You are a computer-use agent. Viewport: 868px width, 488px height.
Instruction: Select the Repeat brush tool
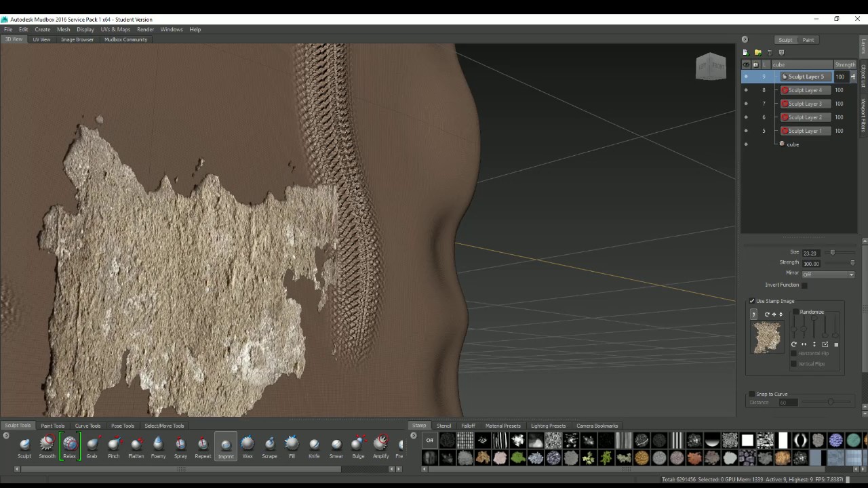pos(203,447)
